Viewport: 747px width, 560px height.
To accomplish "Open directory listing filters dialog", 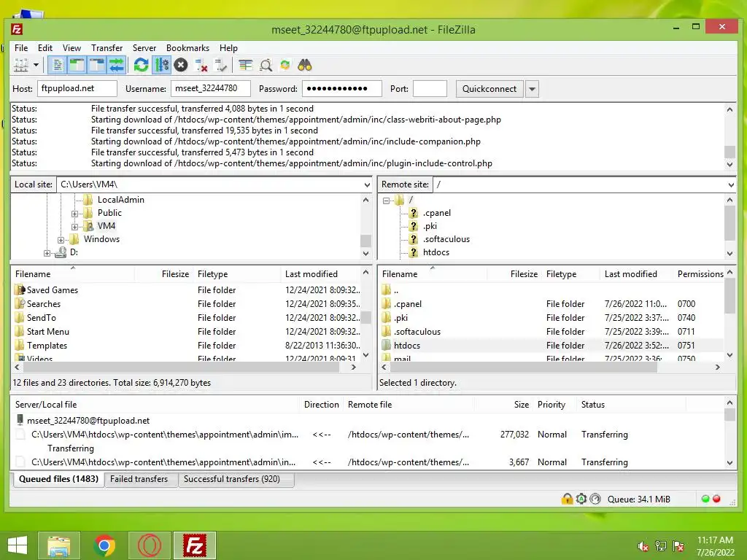I will click(246, 65).
